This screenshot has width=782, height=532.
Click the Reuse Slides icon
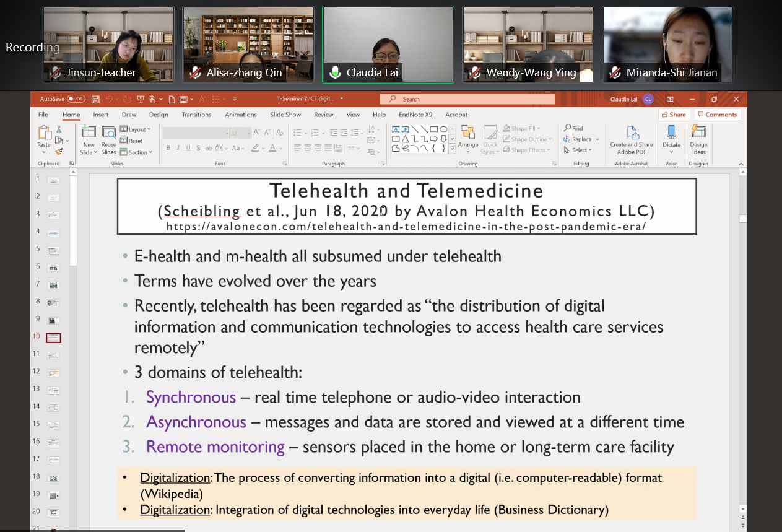tap(109, 140)
